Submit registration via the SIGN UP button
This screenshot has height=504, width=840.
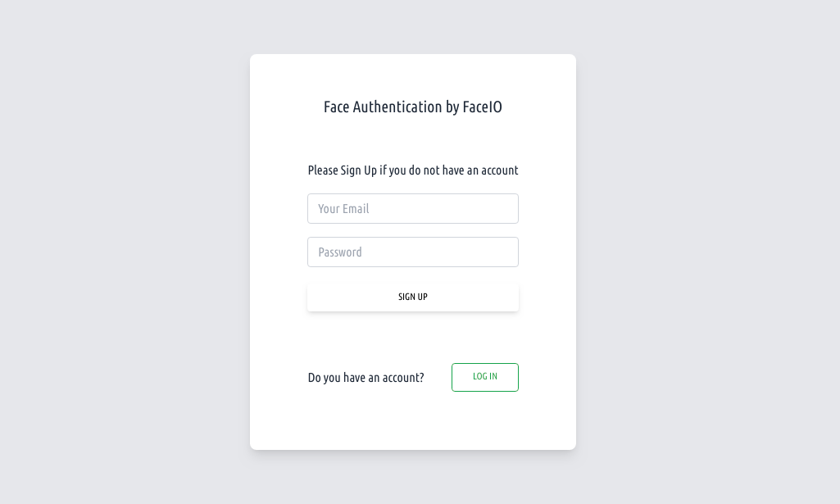coord(412,297)
